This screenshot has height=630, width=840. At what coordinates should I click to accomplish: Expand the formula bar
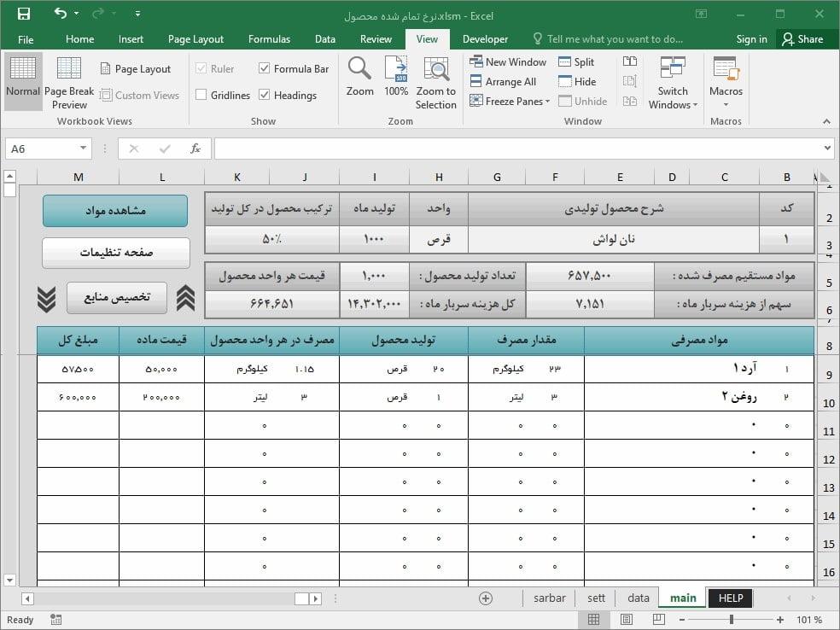click(x=827, y=148)
